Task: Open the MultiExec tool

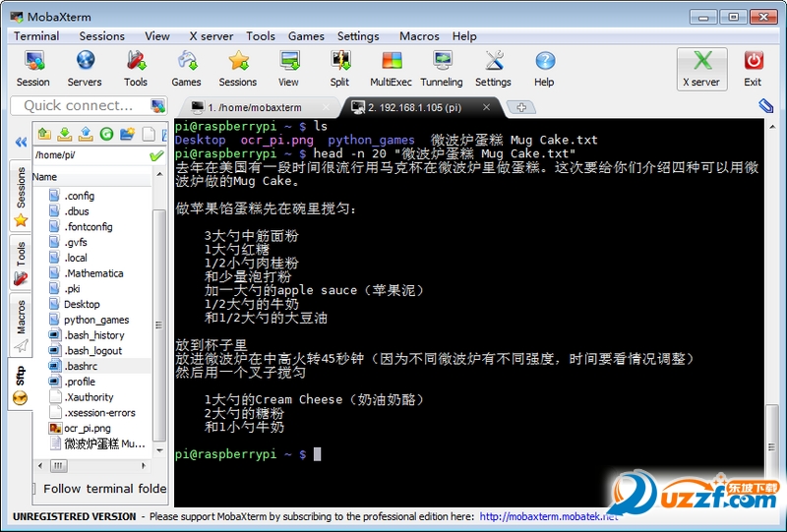Action: (x=391, y=69)
